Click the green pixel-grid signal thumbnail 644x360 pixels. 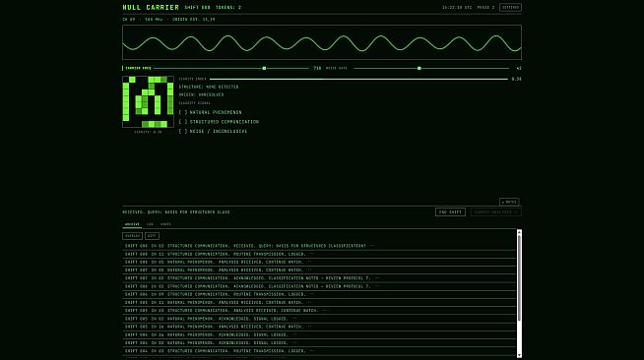click(x=148, y=101)
